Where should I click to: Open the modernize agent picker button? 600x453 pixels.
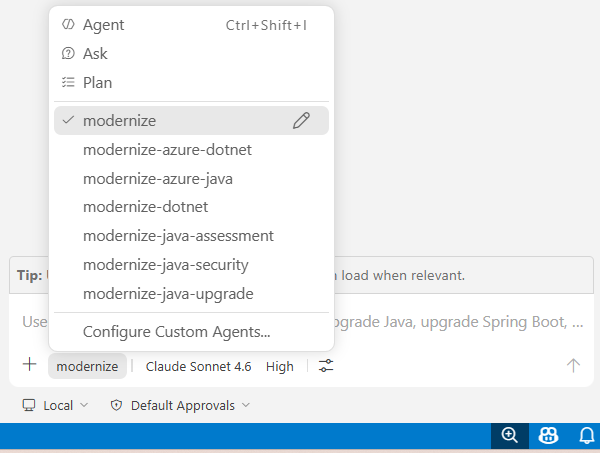pos(87,366)
